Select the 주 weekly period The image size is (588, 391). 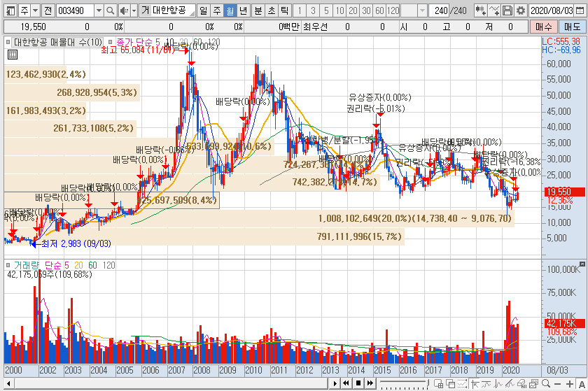(217, 10)
